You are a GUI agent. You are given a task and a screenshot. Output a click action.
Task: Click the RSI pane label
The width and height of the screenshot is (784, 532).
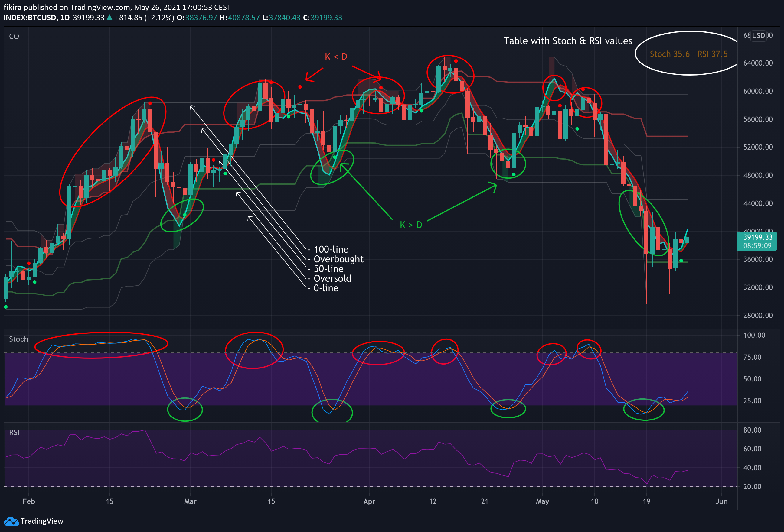click(15, 433)
